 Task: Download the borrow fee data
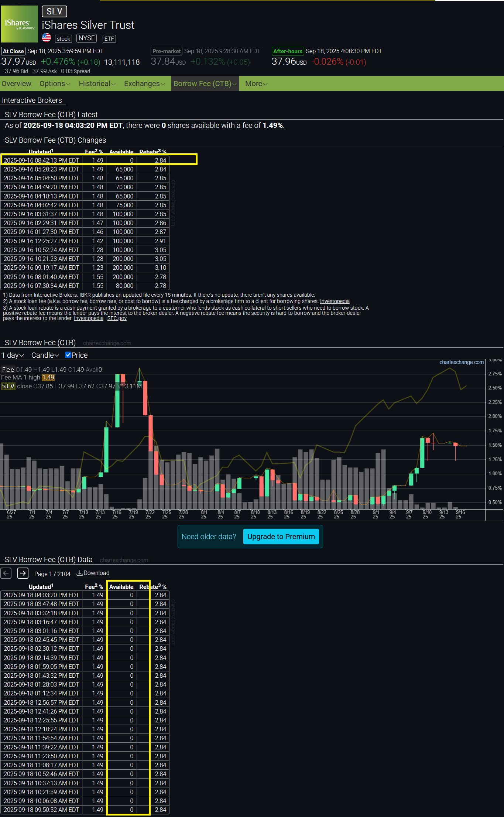[93, 573]
